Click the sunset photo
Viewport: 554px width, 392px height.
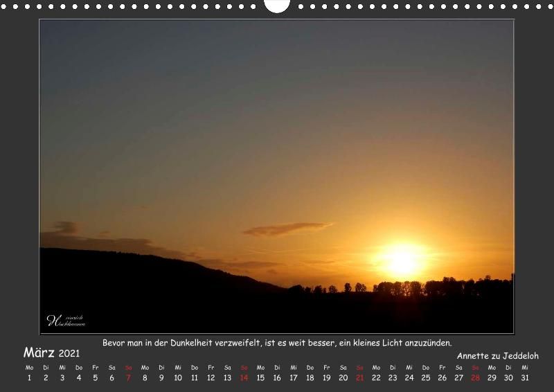pos(276,177)
